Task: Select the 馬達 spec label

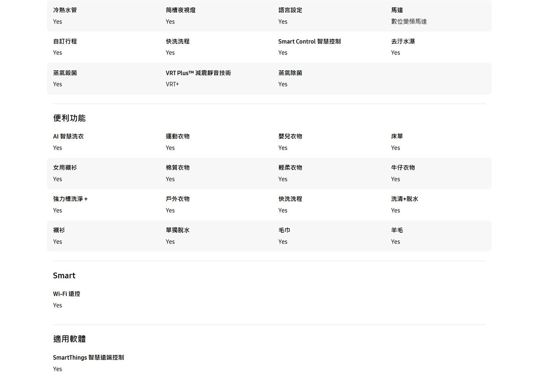Action: (x=397, y=10)
